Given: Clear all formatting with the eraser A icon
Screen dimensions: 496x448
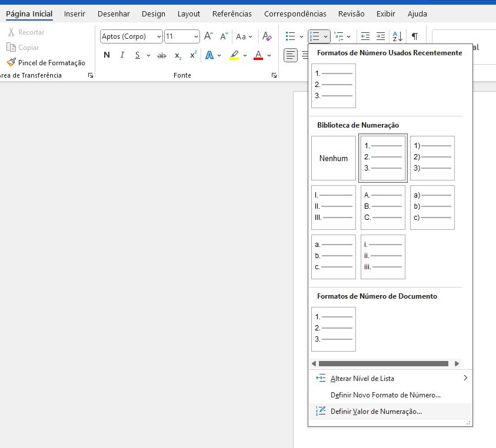Looking at the screenshot, I should click(x=267, y=36).
